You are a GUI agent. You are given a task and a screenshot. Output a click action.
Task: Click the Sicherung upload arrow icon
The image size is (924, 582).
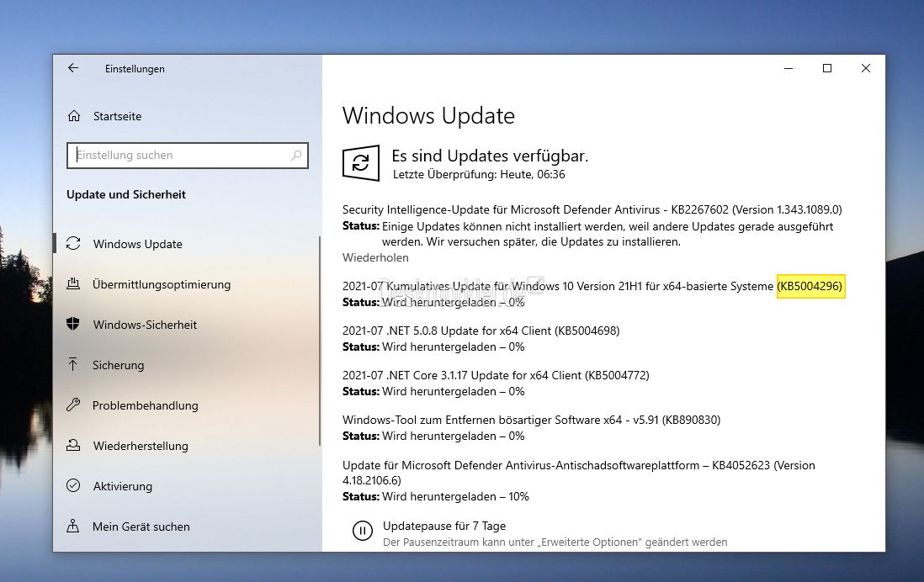pos(73,365)
